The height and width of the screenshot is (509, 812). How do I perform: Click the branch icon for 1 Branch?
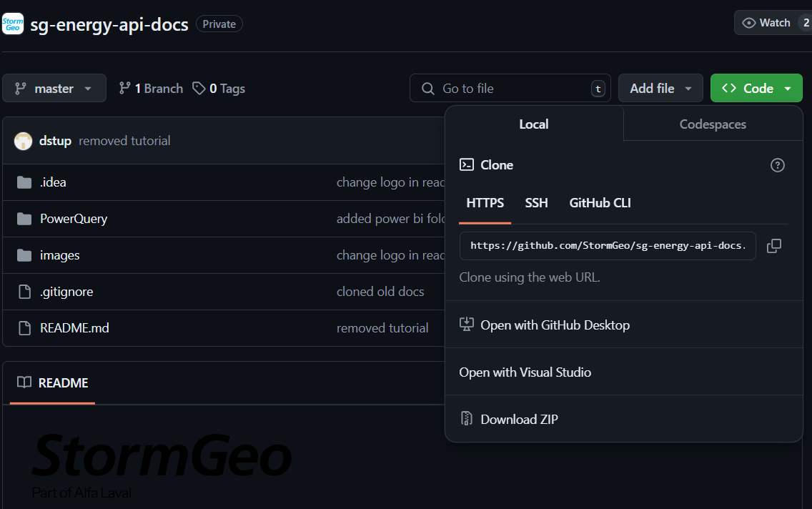tap(124, 89)
